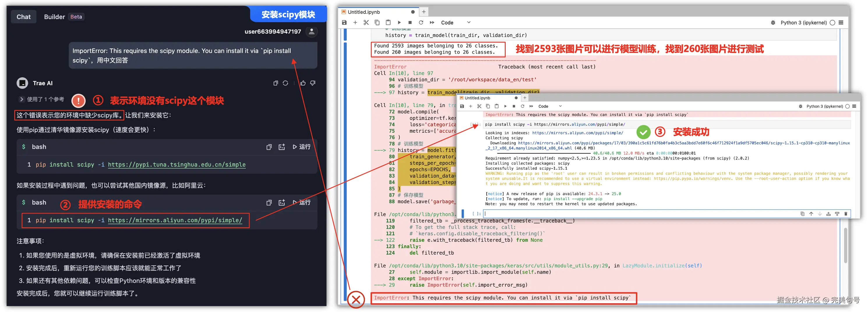Open the hamburger menu in front notebook

click(x=854, y=106)
